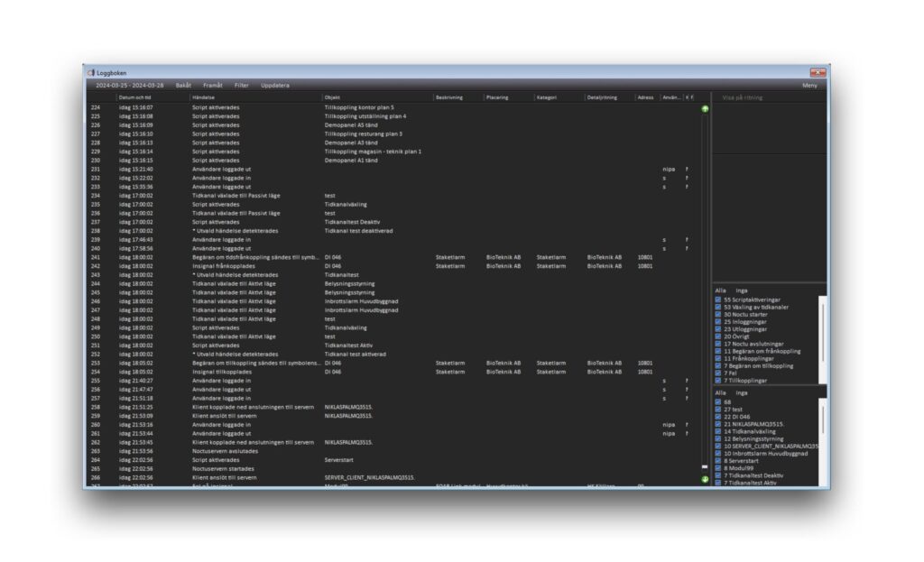924x562 pixels.
Task: Click the date range 2024-03-25 - 2024-03-28
Action: [130, 86]
